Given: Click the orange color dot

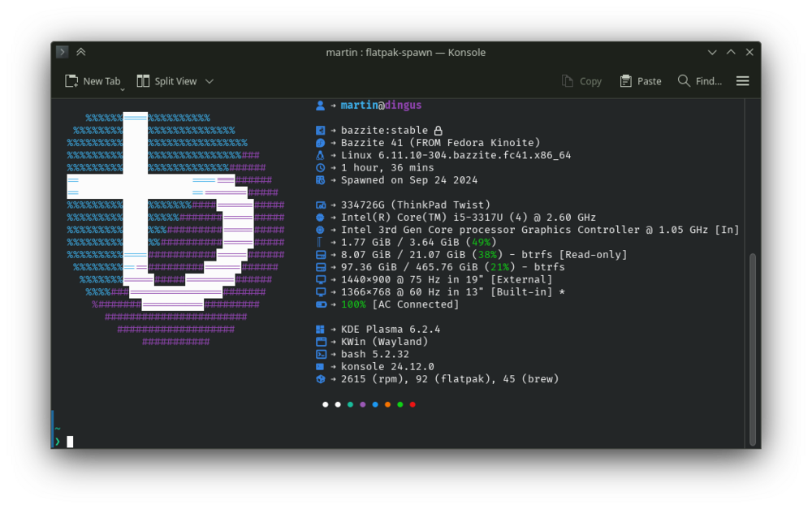Looking at the screenshot, I should pyautogui.click(x=387, y=404).
